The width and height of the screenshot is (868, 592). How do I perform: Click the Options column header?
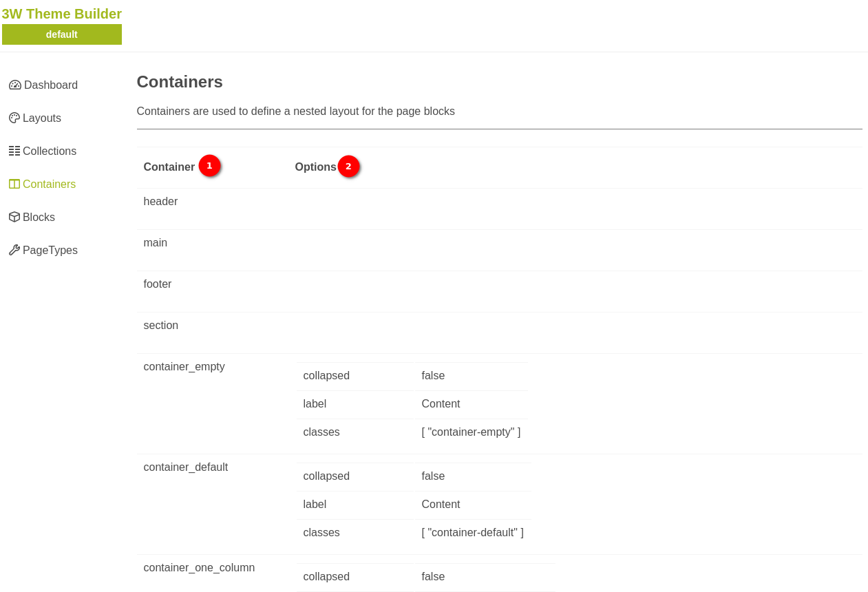coord(315,167)
